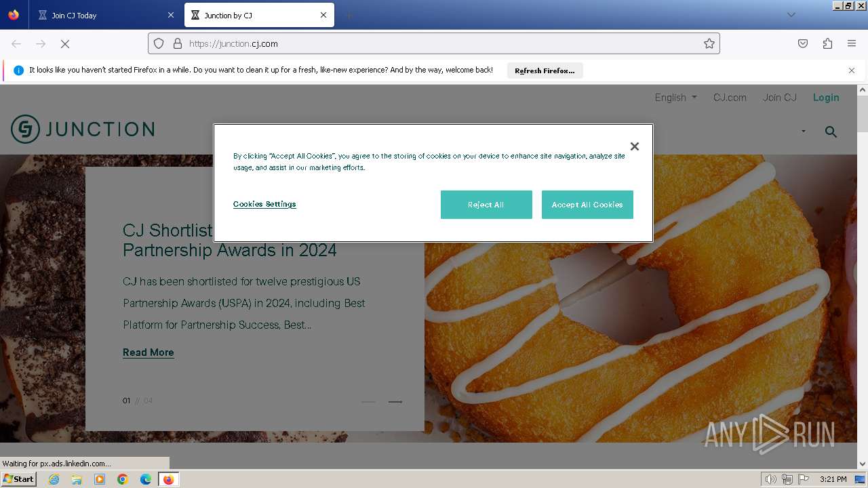Open the Windows Start menu
Screen dimensions: 868x488
point(18,479)
